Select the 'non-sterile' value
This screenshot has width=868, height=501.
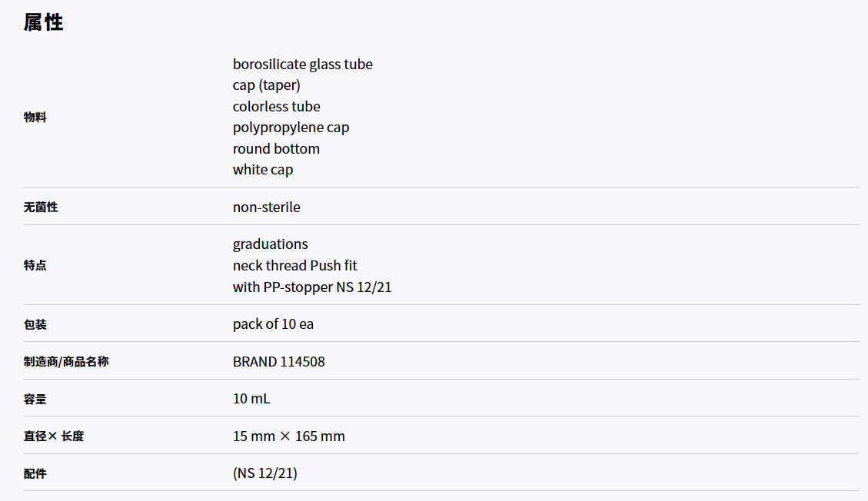(x=266, y=207)
